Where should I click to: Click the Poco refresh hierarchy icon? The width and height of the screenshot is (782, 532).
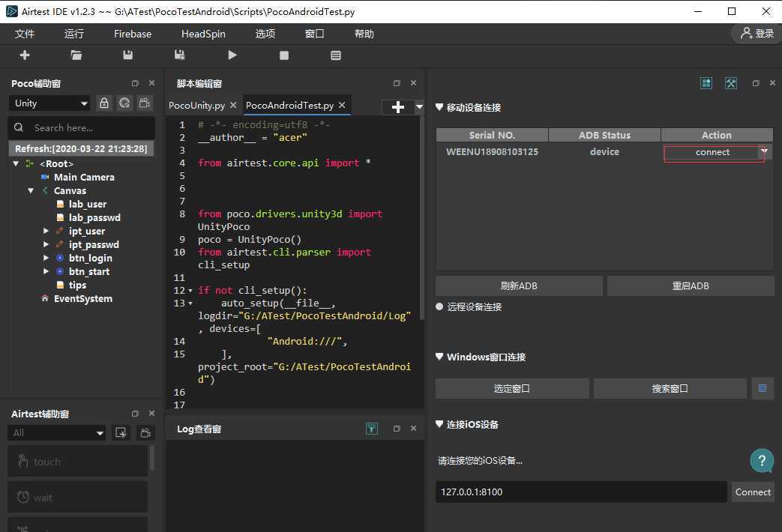point(124,103)
